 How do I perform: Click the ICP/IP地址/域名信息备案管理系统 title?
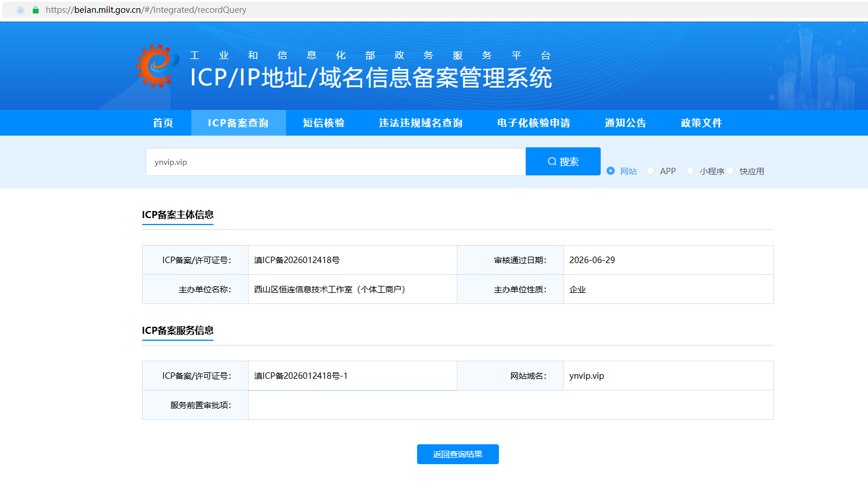click(x=371, y=78)
